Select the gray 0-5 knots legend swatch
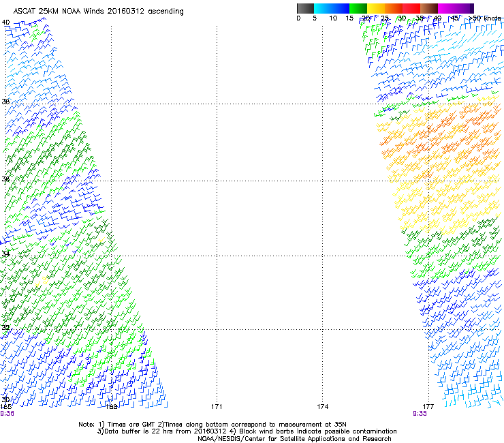 [x=305, y=8]
